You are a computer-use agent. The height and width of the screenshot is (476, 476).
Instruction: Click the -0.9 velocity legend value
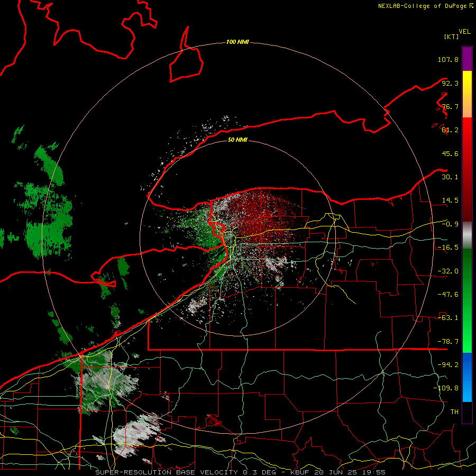click(x=450, y=224)
